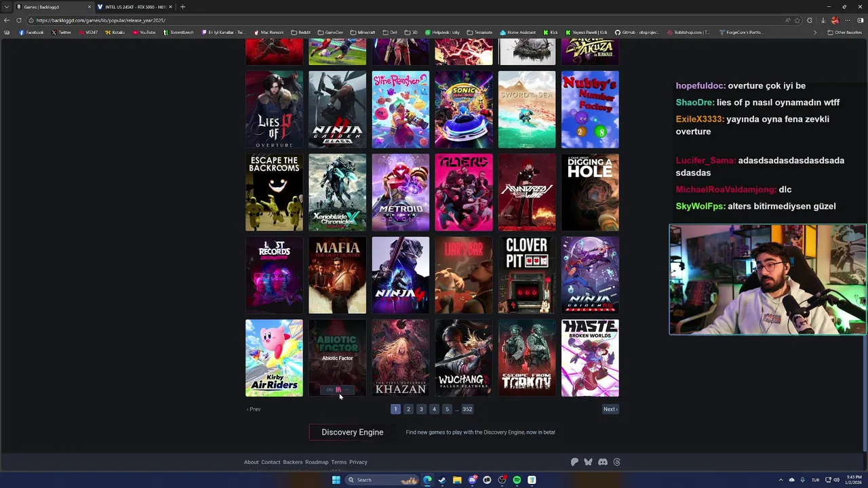Open the Ninja Gaiden Black cover
868x488 pixels.
pyautogui.click(x=337, y=109)
